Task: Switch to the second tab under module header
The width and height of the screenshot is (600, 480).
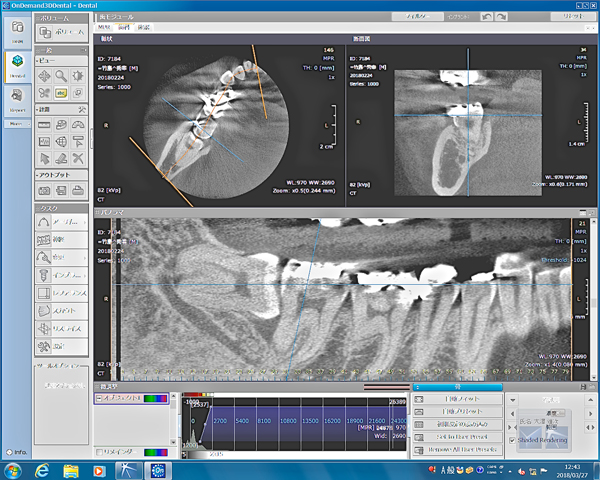Action: click(x=125, y=28)
